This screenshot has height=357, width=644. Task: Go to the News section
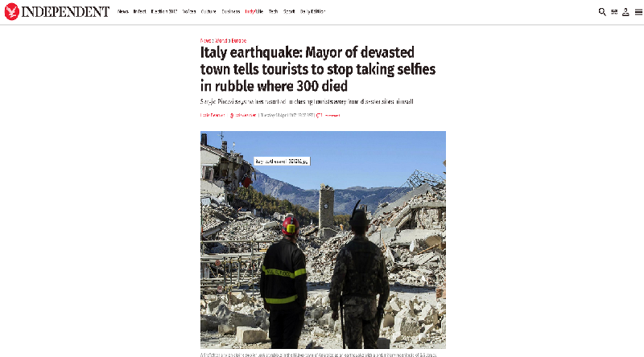tap(123, 11)
